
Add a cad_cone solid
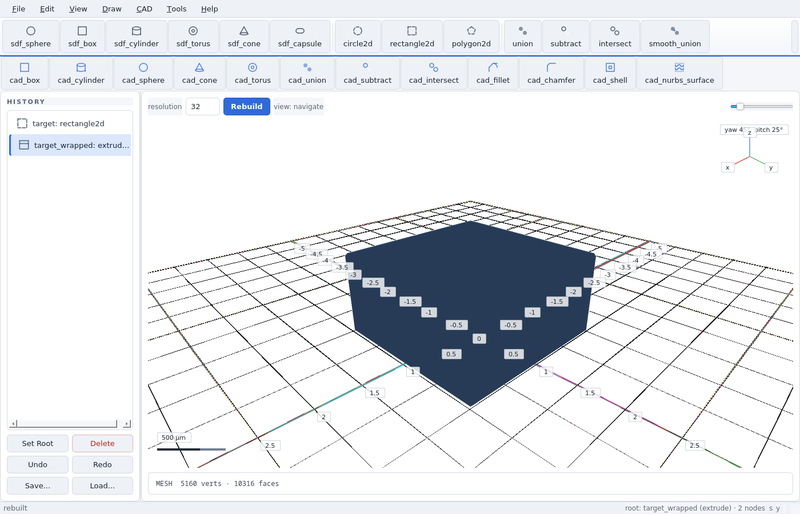pyautogui.click(x=199, y=74)
